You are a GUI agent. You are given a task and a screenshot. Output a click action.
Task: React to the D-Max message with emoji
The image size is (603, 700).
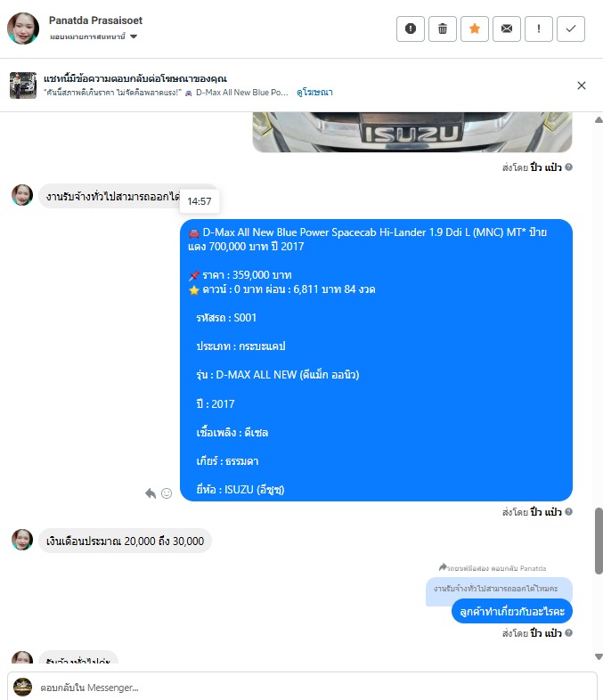(x=167, y=493)
